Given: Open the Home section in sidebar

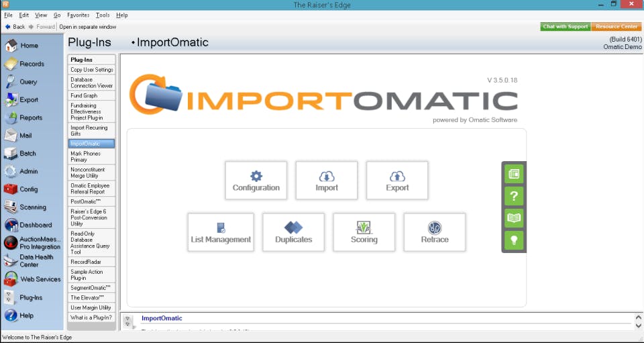Looking at the screenshot, I should 21,46.
